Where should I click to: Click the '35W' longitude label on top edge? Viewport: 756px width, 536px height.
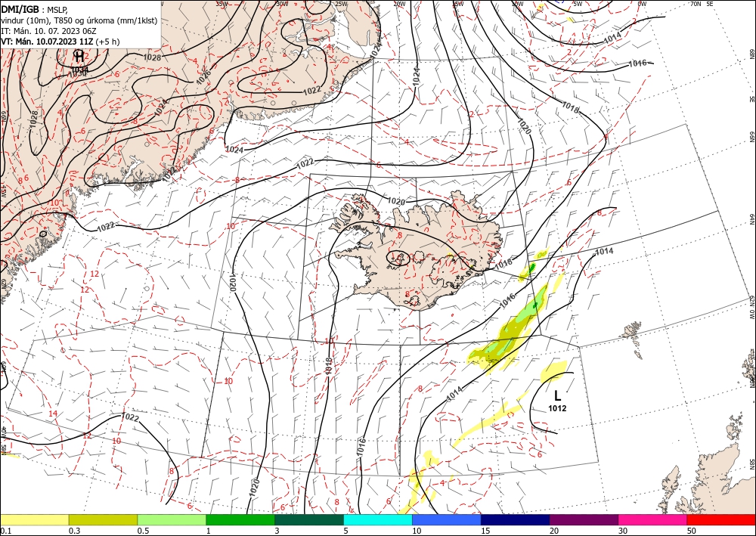click(x=222, y=4)
